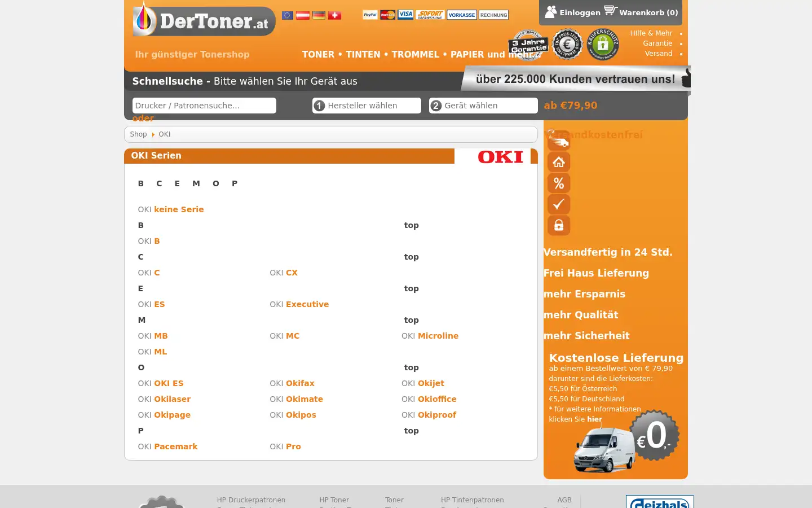Click the padlock sidebar icon
The height and width of the screenshot is (508, 812).
pos(559,225)
